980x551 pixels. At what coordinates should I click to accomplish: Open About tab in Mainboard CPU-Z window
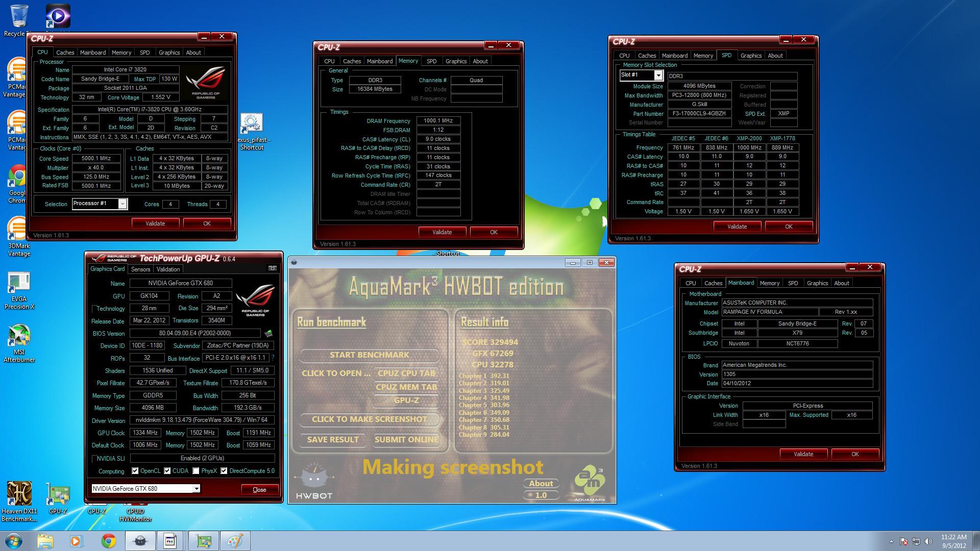click(842, 283)
